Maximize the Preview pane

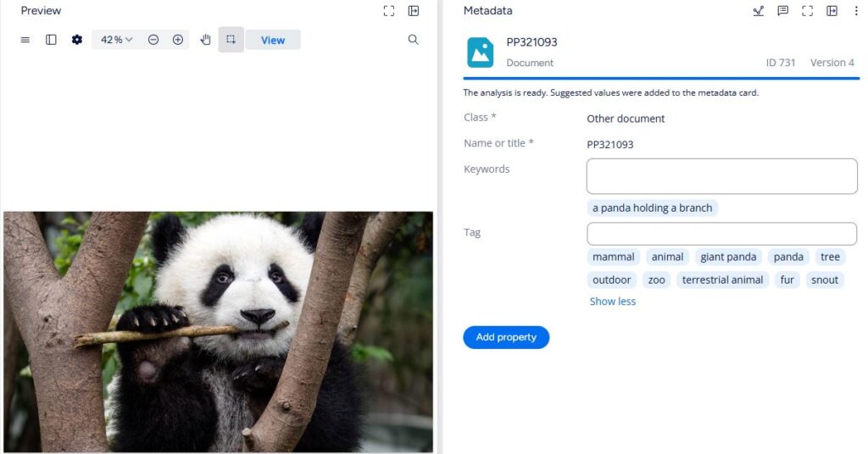point(389,11)
